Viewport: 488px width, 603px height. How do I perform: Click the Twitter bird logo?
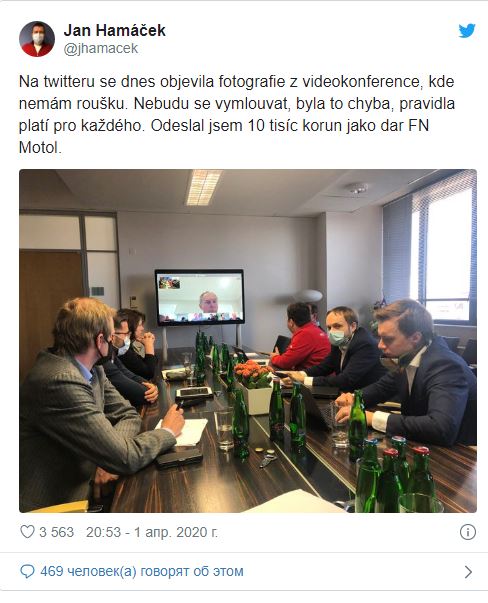(x=467, y=31)
